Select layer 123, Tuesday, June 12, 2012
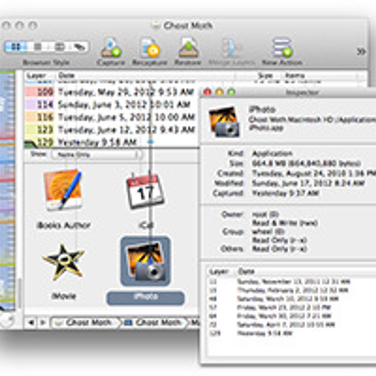 [112, 130]
